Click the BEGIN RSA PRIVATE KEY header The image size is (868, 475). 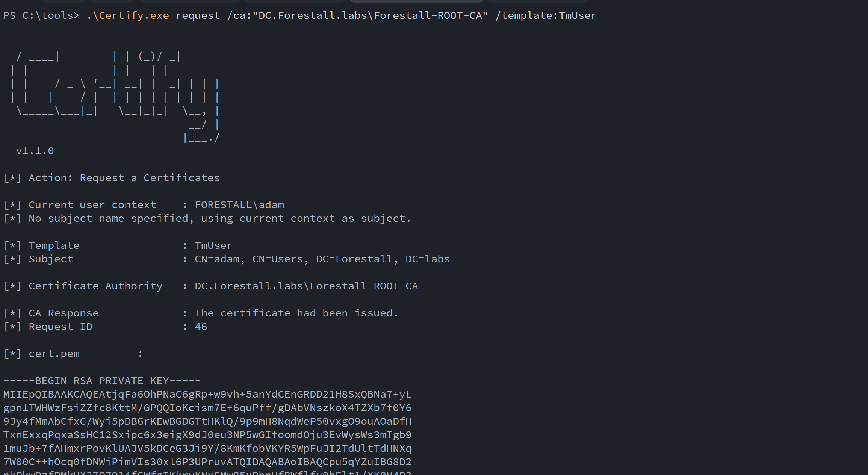pyautogui.click(x=102, y=381)
